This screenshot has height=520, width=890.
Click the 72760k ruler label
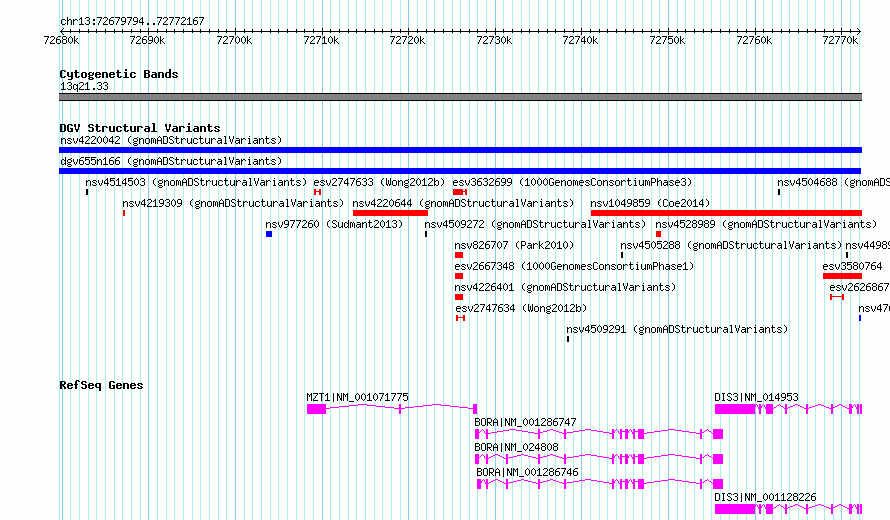754,40
